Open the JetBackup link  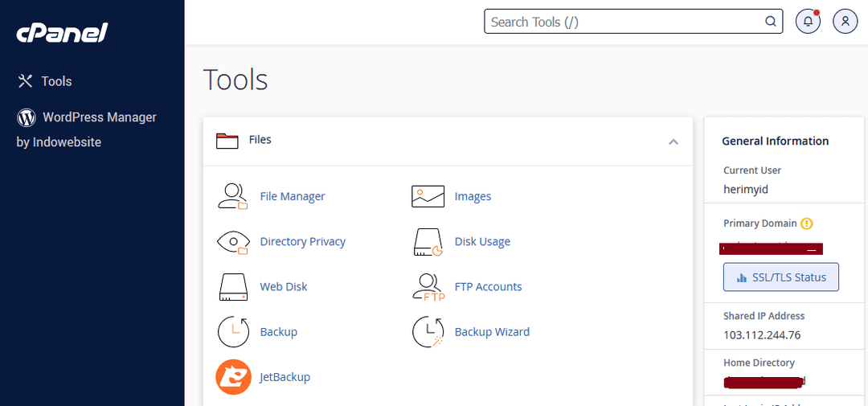point(285,377)
